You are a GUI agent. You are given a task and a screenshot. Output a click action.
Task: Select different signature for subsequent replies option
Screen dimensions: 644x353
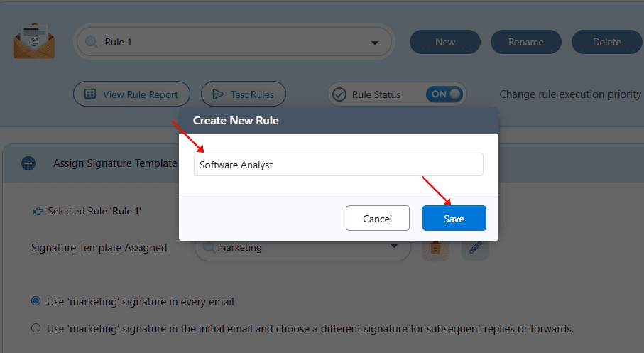[x=36, y=329]
